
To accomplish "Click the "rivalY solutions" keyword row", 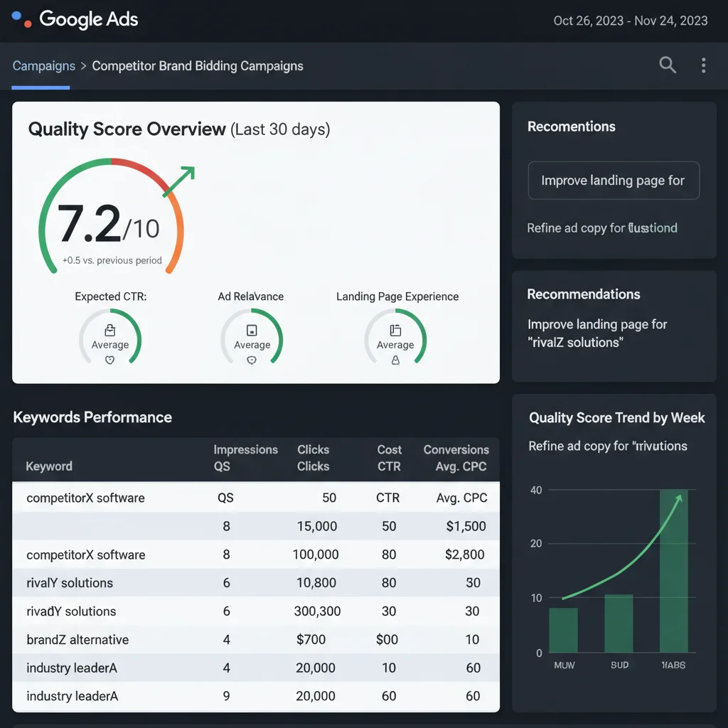I will [x=256, y=583].
